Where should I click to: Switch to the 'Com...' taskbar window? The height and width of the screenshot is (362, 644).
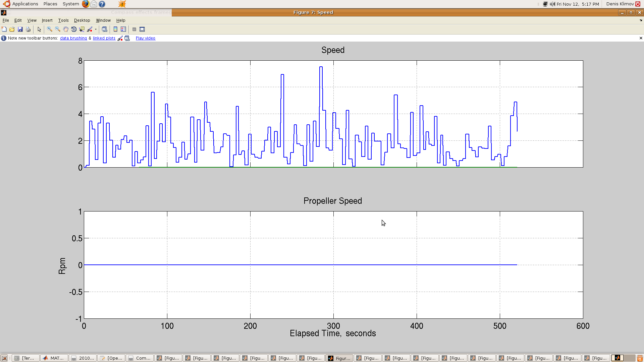coord(140,358)
